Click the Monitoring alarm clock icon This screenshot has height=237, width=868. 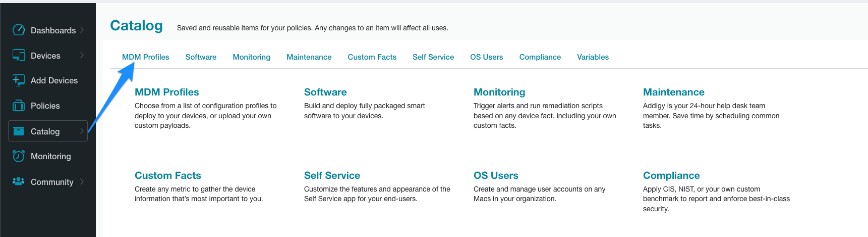pyautogui.click(x=19, y=156)
